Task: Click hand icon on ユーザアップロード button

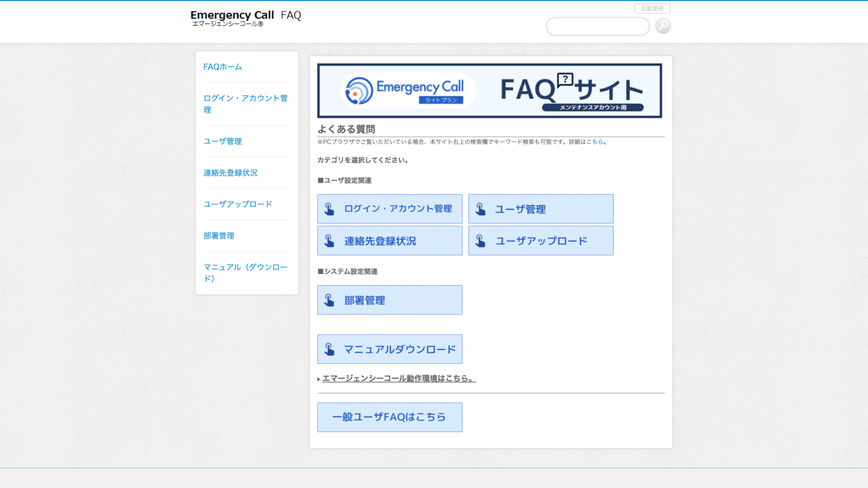Action: (x=481, y=241)
